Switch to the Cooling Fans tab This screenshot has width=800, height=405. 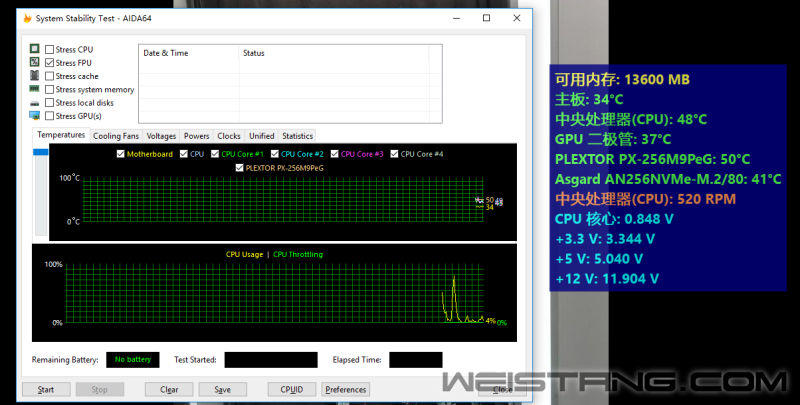coord(116,136)
